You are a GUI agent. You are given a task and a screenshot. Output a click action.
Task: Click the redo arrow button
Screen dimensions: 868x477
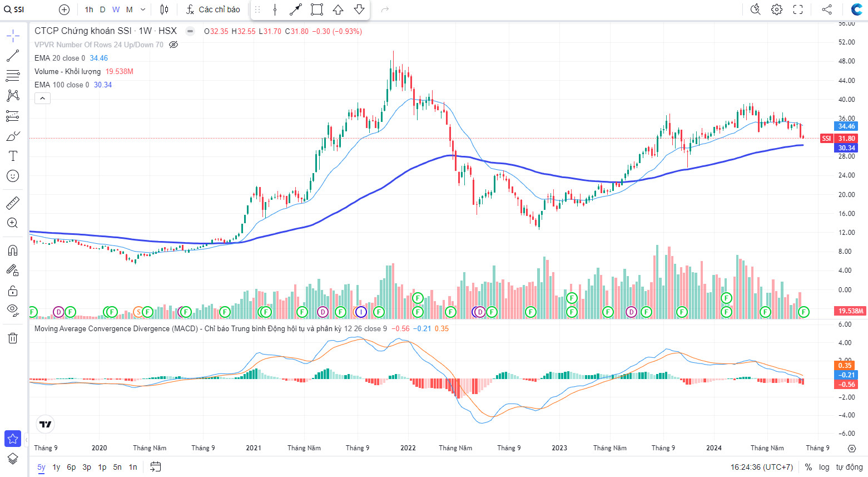pos(385,9)
